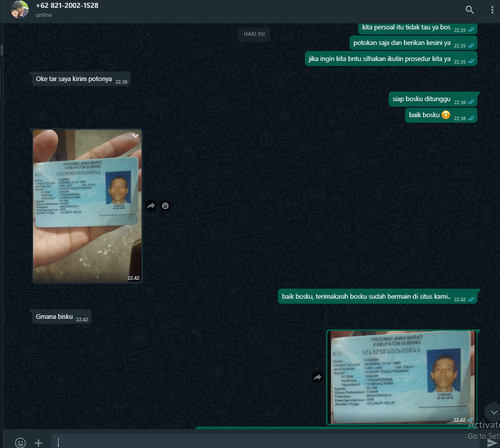
Task: Open contact info for +62 821-2002-1528
Action: pos(67,6)
